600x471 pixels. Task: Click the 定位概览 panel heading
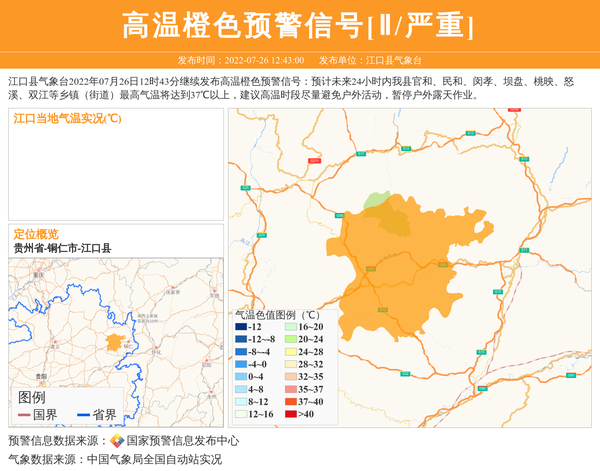(x=36, y=233)
